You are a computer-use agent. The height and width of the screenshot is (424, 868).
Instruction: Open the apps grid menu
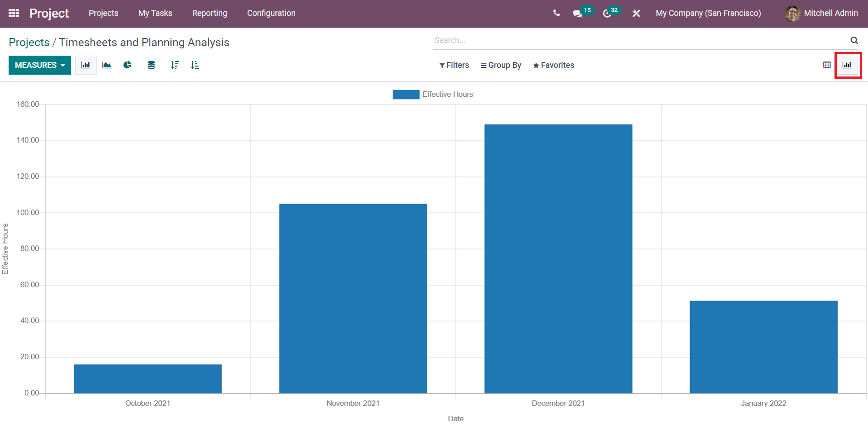pos(14,13)
